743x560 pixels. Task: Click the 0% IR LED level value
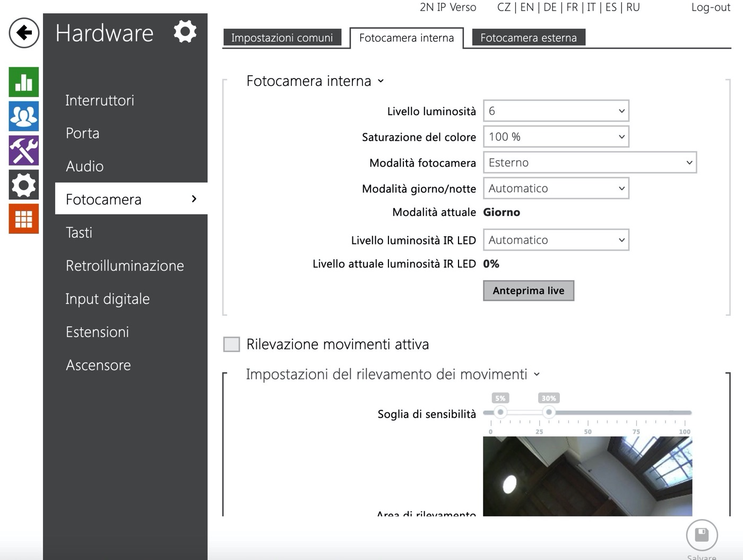[x=491, y=264]
